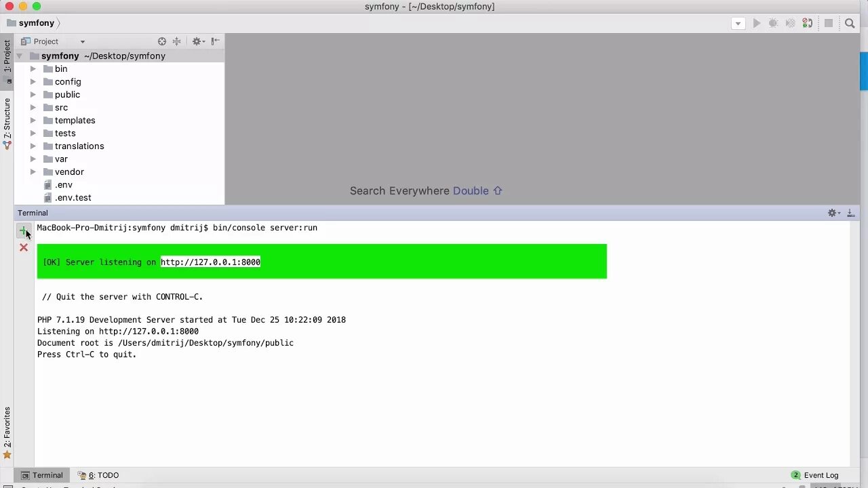
Task: Collapse the symfony root folder
Action: [19, 56]
